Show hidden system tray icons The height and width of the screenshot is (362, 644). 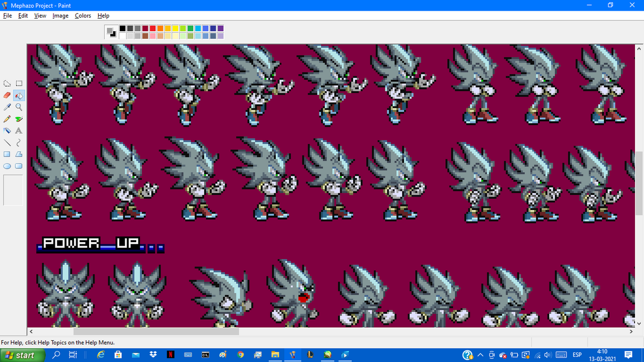(x=480, y=355)
